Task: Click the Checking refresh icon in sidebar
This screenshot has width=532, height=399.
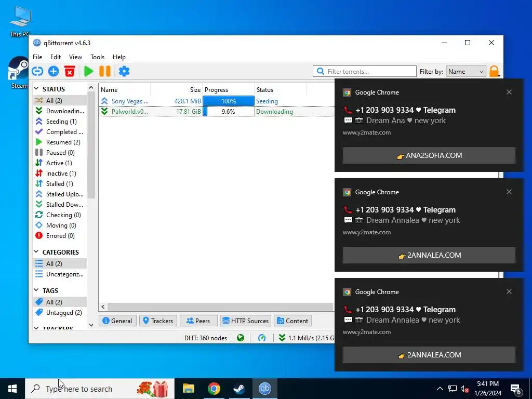Action: 39,215
